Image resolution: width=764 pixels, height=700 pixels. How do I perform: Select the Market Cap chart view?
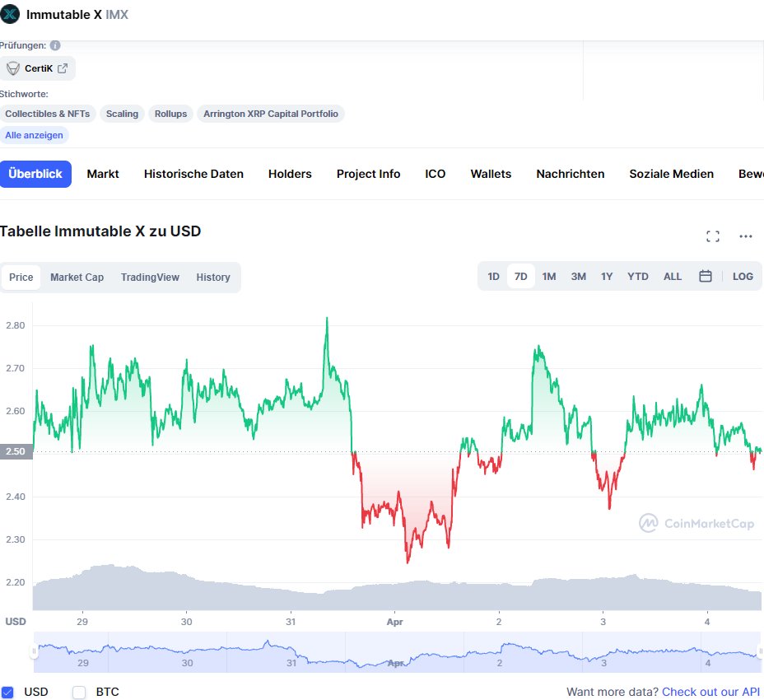(77, 278)
